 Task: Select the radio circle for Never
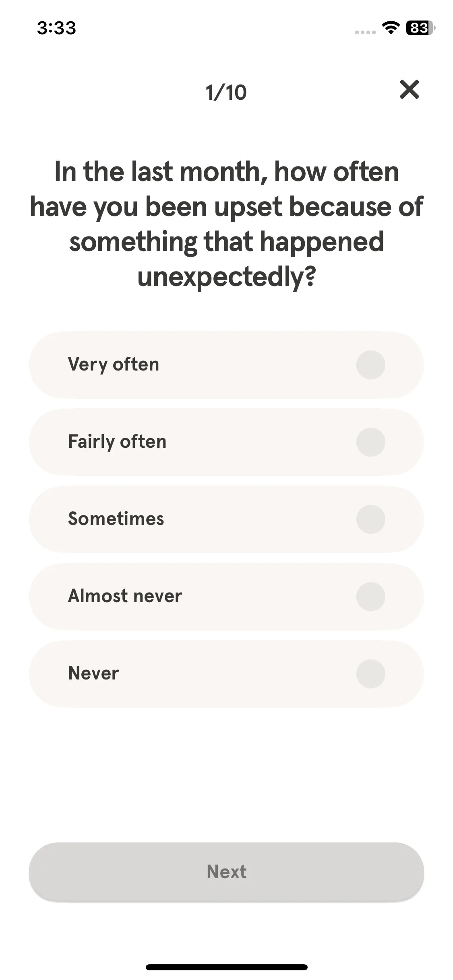[370, 674]
